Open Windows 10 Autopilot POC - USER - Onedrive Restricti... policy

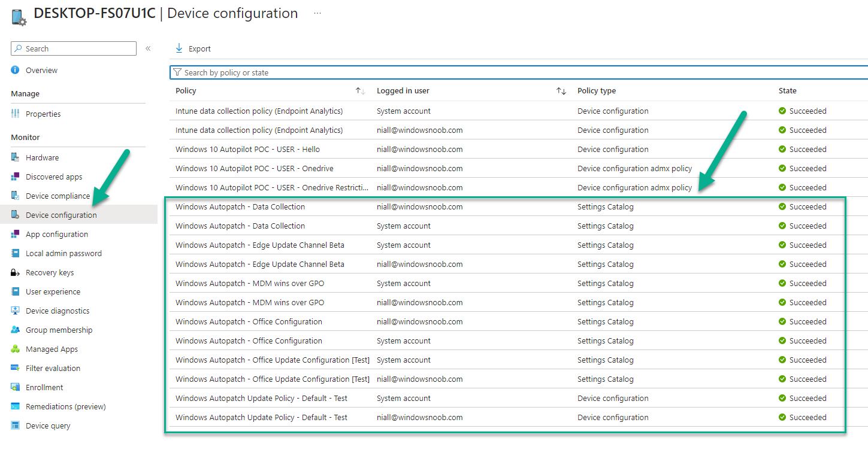[272, 187]
